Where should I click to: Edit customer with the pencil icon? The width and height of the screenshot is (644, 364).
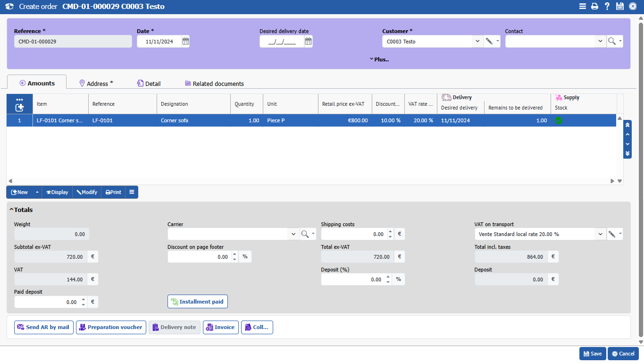489,42
